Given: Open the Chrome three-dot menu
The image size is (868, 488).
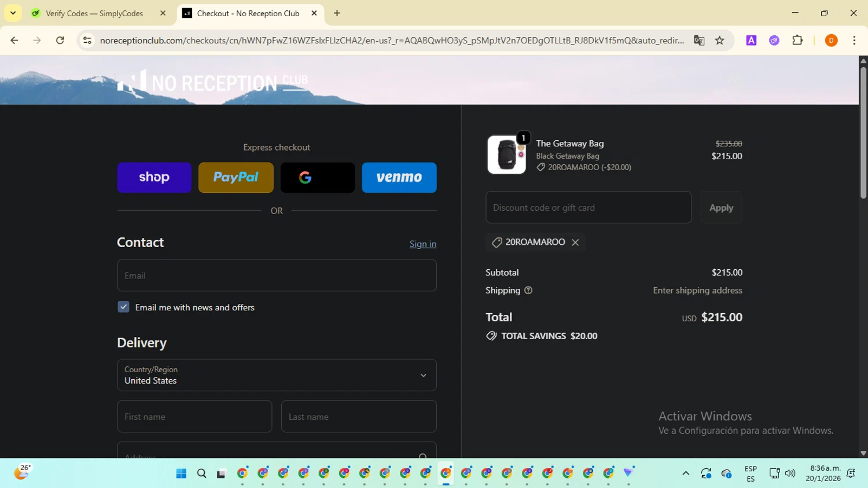Looking at the screenshot, I should coord(854,41).
